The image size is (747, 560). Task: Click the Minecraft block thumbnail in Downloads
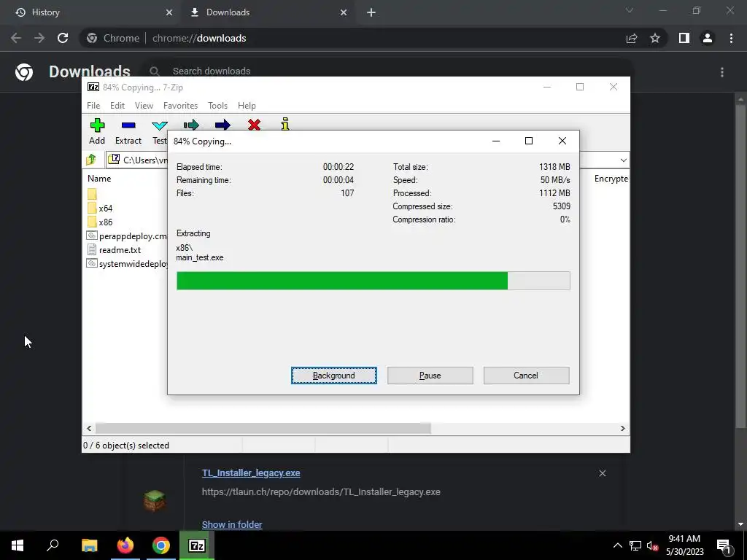click(155, 500)
